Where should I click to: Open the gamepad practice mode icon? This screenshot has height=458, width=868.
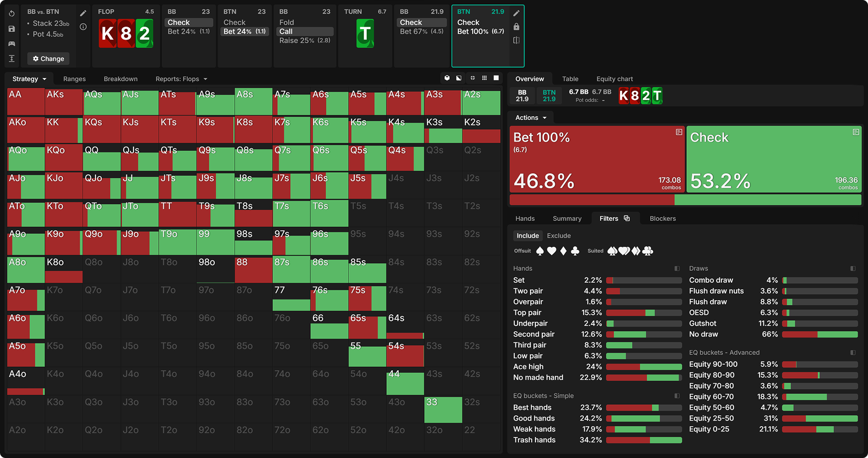pos(11,43)
